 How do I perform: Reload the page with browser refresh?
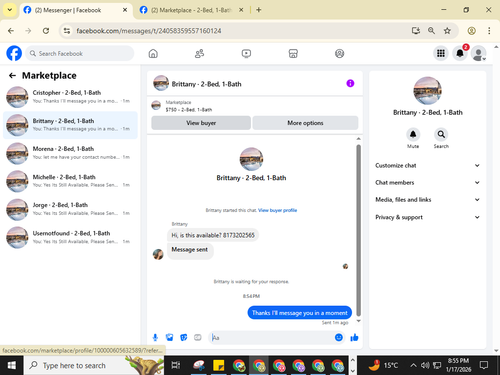46,31
